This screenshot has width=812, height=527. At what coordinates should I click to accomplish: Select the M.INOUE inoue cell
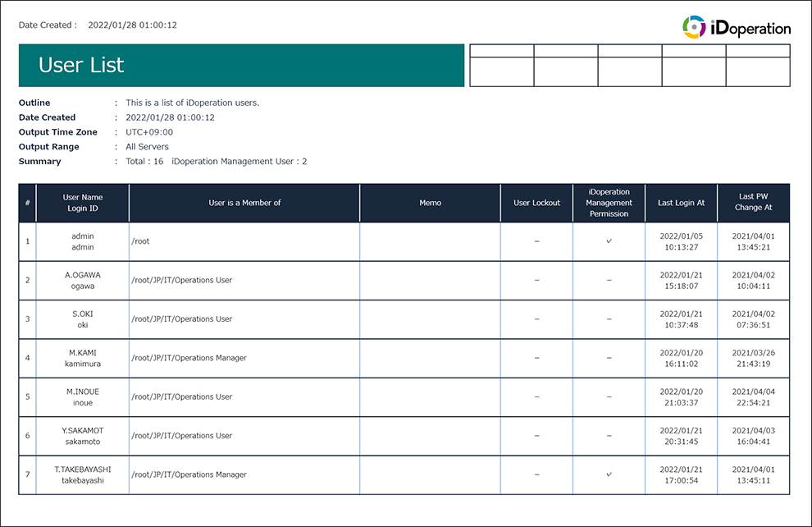pyautogui.click(x=82, y=397)
